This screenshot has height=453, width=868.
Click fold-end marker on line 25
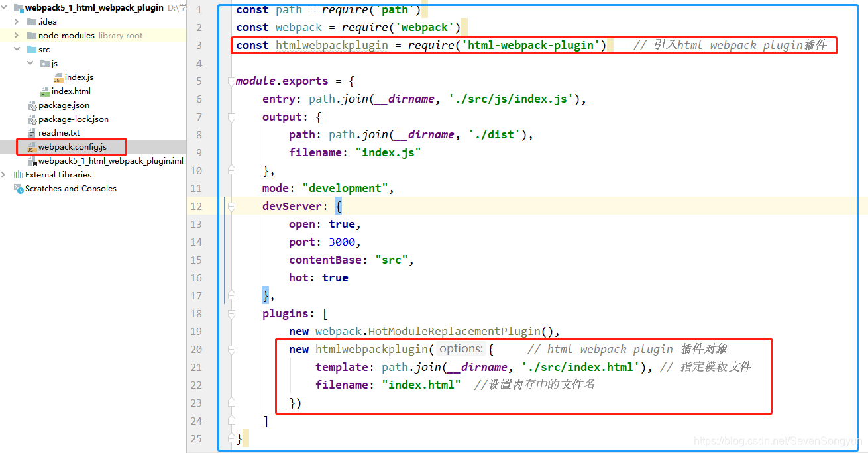click(231, 439)
